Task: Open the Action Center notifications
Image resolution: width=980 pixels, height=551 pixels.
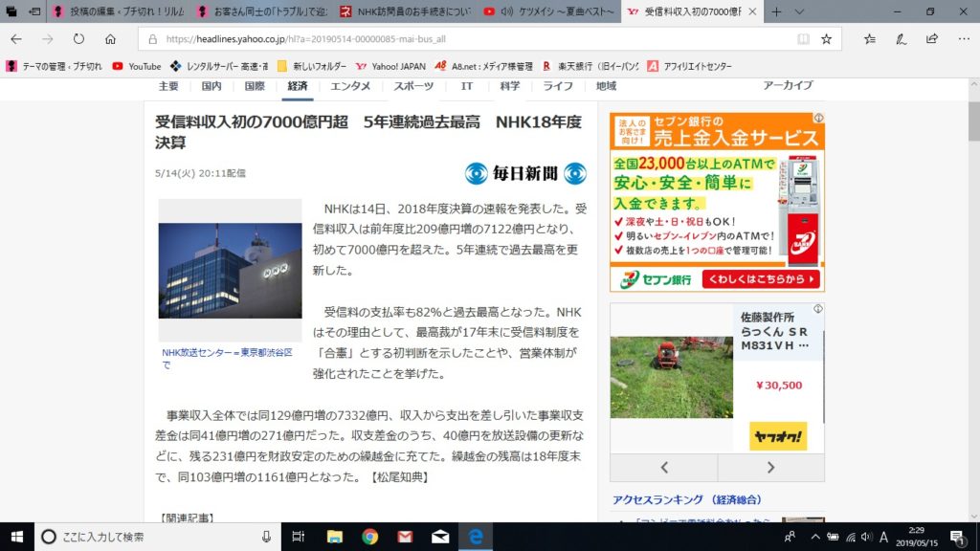Action: click(x=957, y=537)
